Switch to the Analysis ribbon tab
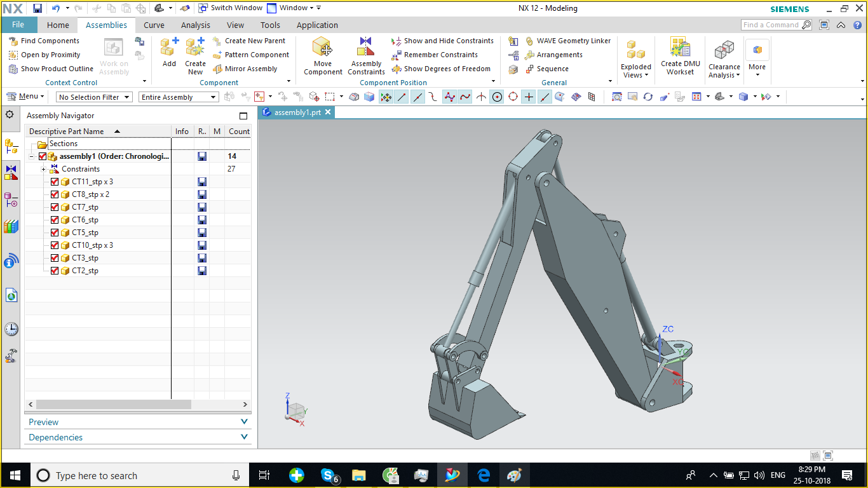The height and width of the screenshot is (488, 868). tap(195, 25)
